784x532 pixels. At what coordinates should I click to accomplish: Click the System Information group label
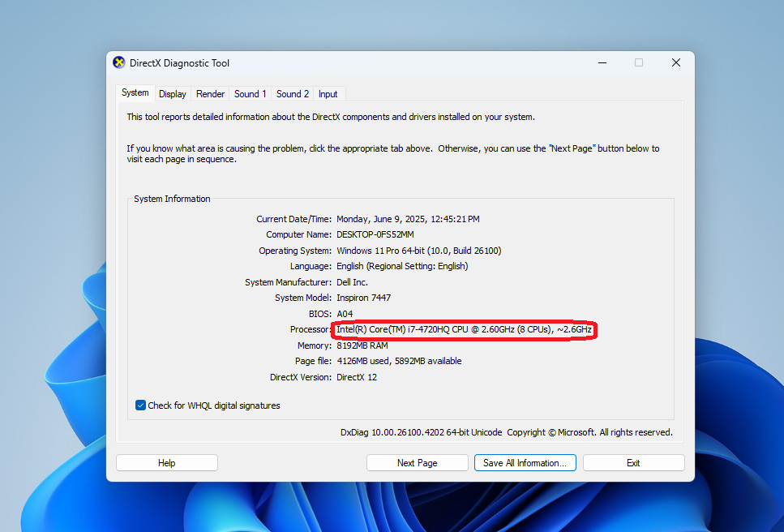[172, 199]
